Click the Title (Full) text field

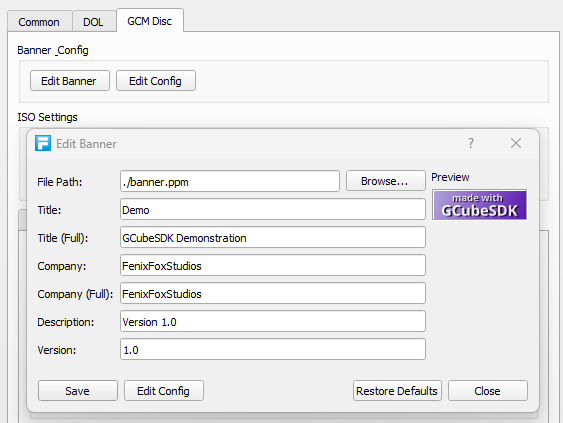[x=273, y=237]
